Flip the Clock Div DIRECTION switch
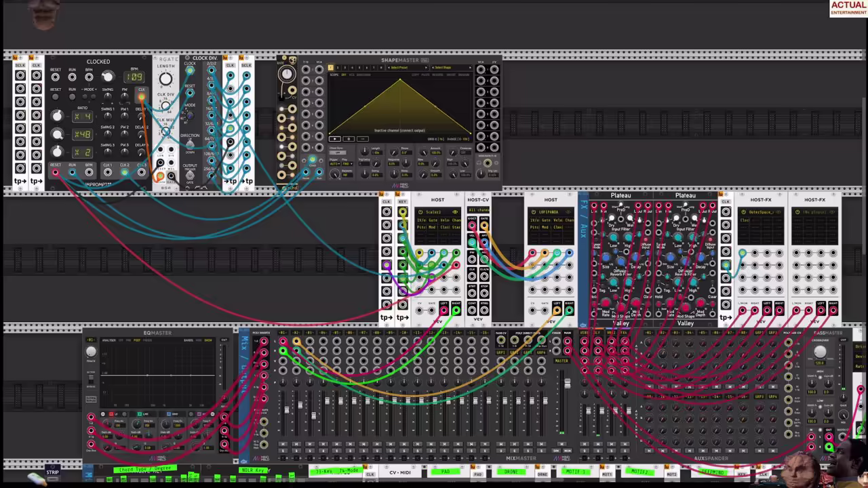The image size is (868, 488). (x=190, y=144)
